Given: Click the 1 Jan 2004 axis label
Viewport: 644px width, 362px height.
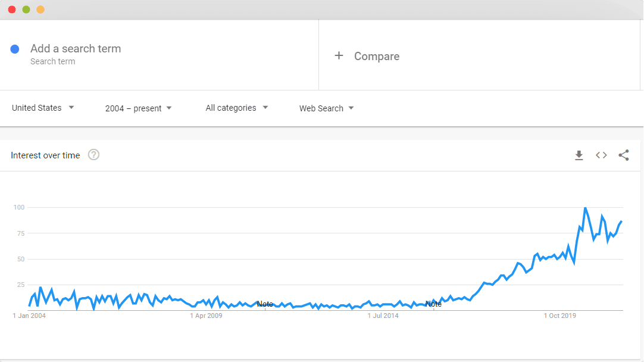Looking at the screenshot, I should coord(29,316).
